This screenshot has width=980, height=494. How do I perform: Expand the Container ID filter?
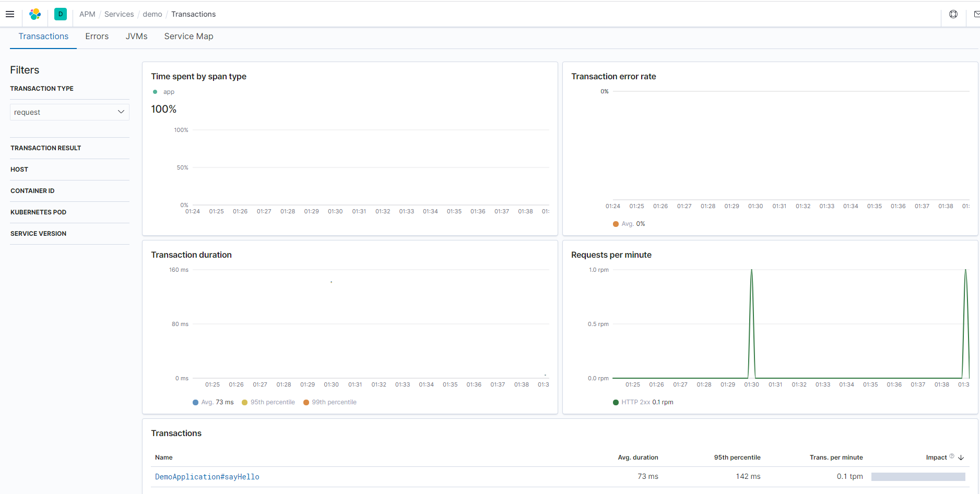click(x=69, y=191)
